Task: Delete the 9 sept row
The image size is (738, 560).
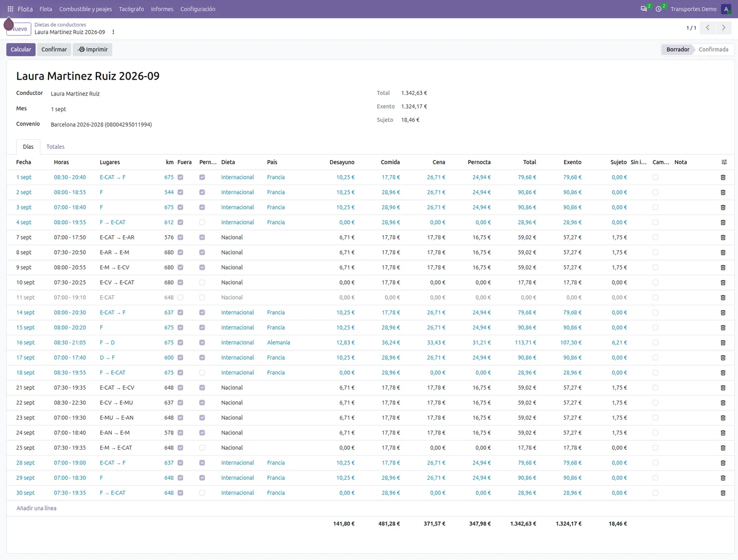Action: [x=723, y=268]
